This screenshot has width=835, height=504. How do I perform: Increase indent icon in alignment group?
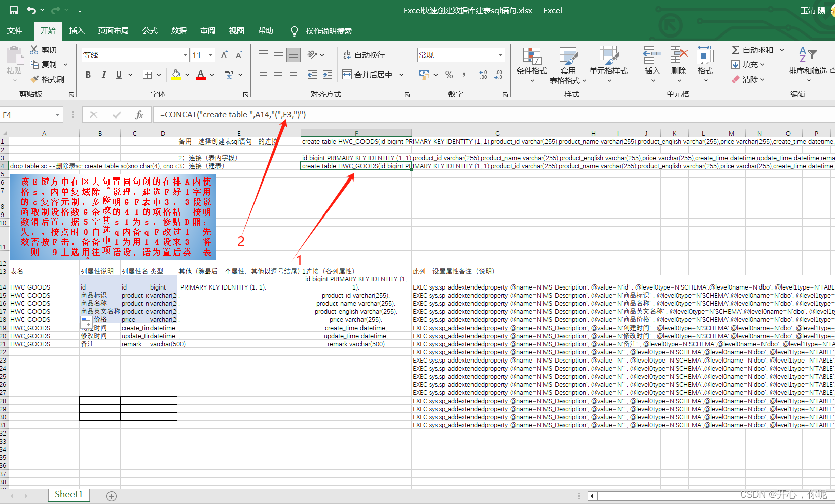pos(328,75)
